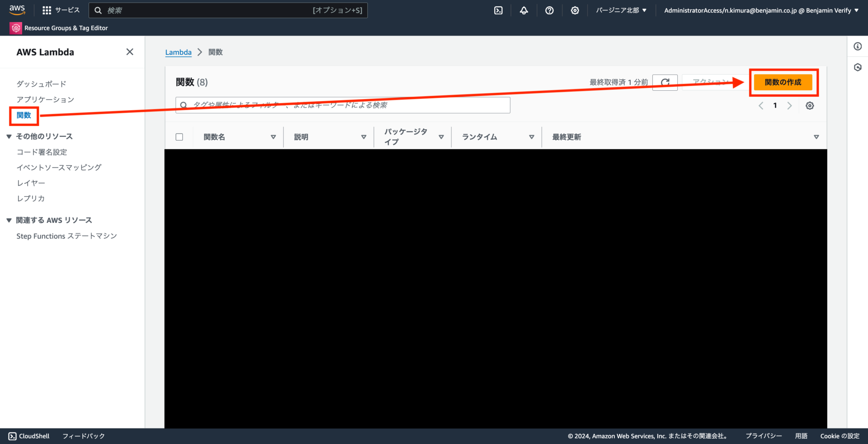
Task: Open the notifications bell icon
Action: pos(524,10)
